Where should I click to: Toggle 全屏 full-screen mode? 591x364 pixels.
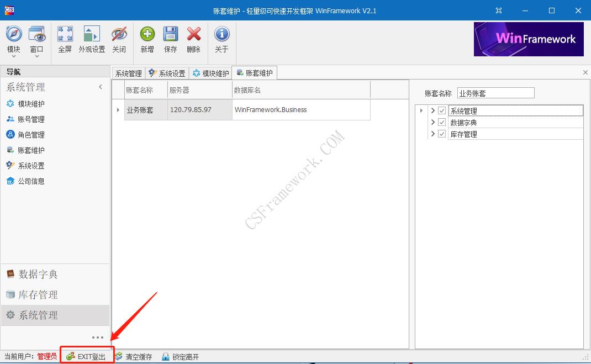(65, 39)
